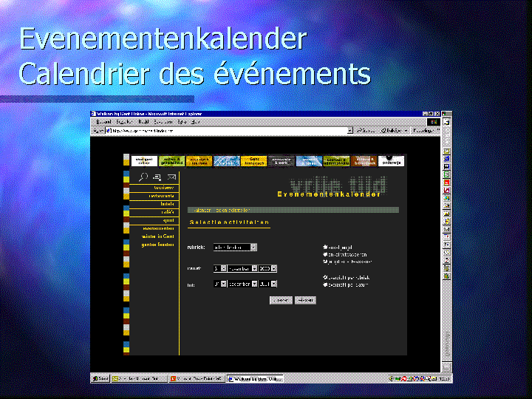This screenshot has height=399, width=532.
Task: Click the Start button on the taskbar
Action: [x=100, y=378]
